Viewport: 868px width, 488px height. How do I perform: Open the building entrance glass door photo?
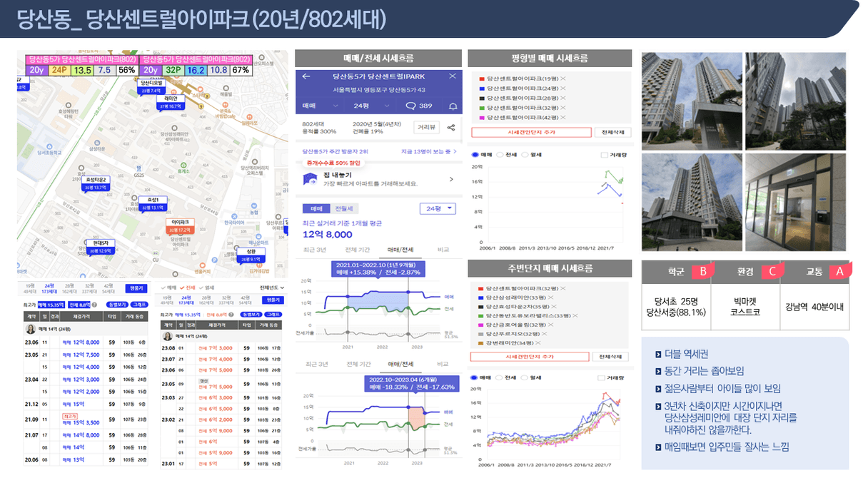796,202
